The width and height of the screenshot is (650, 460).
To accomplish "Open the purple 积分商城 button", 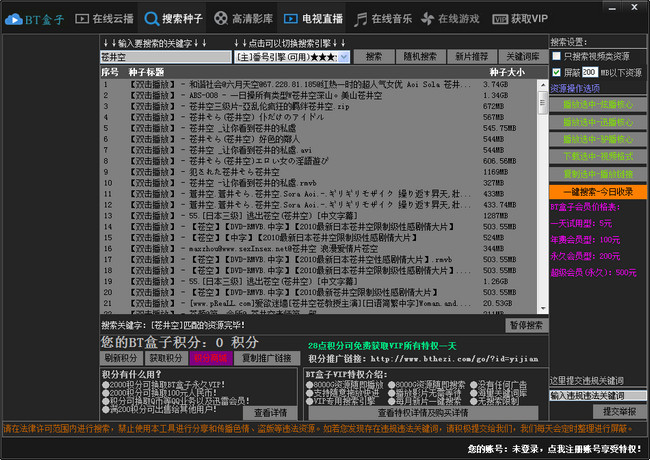I will [211, 358].
